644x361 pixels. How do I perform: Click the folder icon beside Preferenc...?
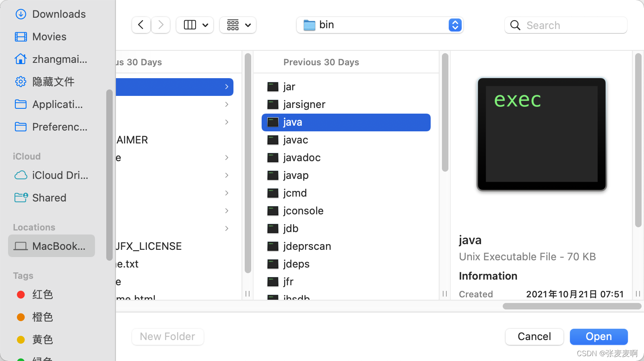[21, 127]
